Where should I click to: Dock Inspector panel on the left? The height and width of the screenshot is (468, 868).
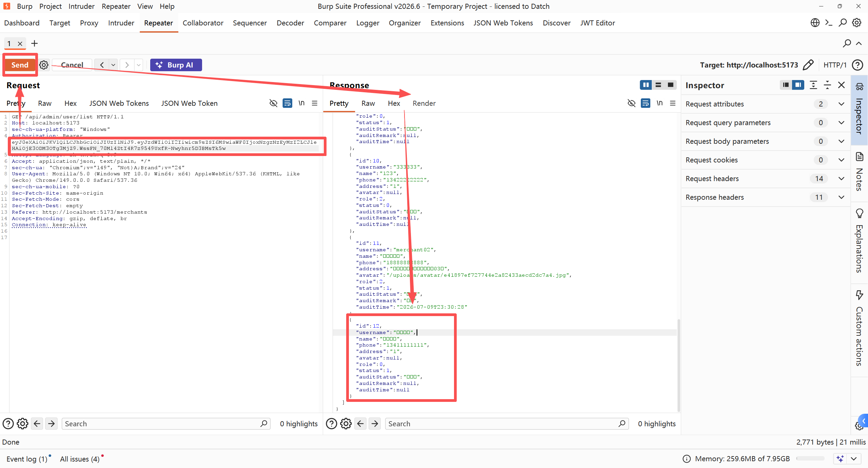pyautogui.click(x=786, y=85)
